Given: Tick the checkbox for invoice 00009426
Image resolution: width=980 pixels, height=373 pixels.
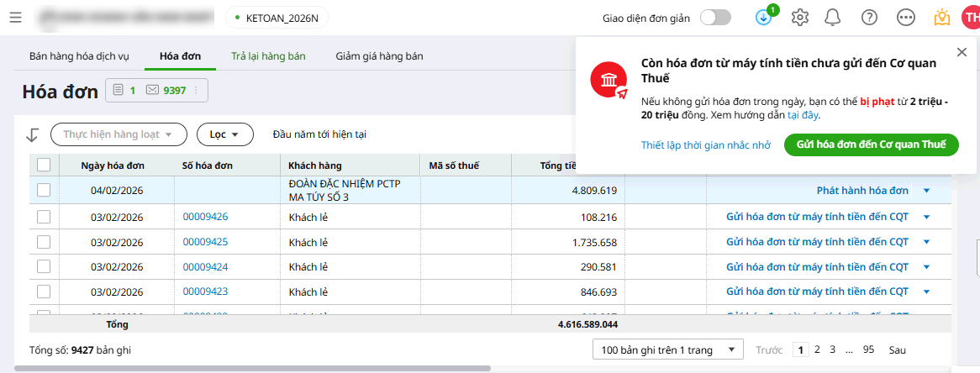Looking at the screenshot, I should [x=44, y=217].
